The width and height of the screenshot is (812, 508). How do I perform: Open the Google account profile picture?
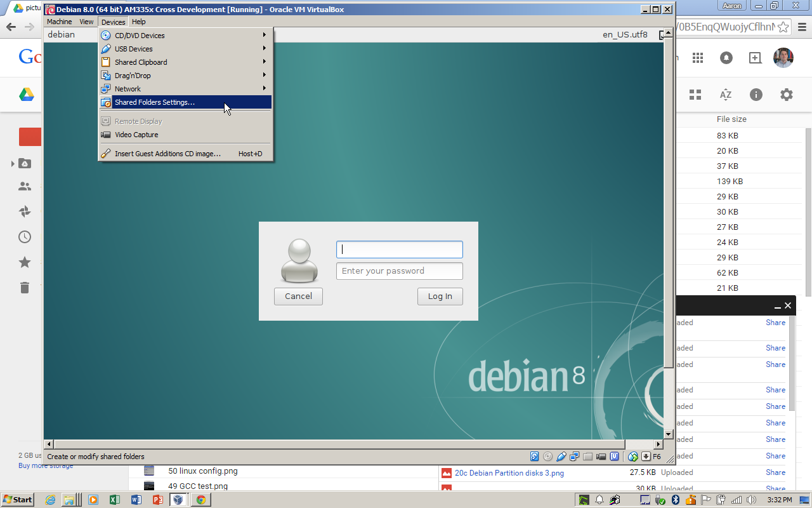(783, 58)
